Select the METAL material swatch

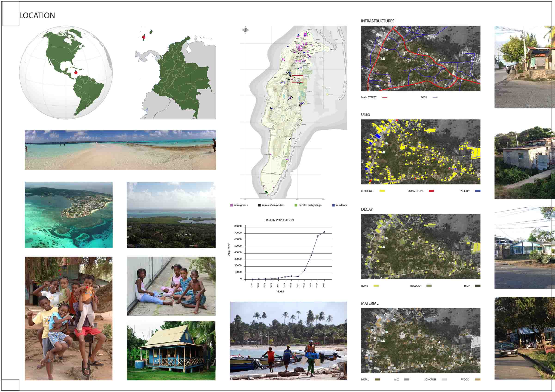coord(377,380)
